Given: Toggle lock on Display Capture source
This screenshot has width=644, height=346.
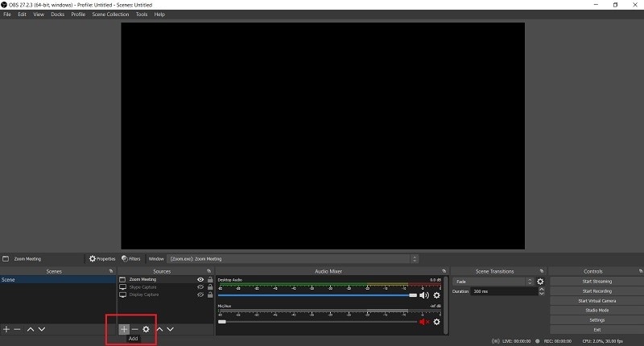Looking at the screenshot, I should [210, 295].
